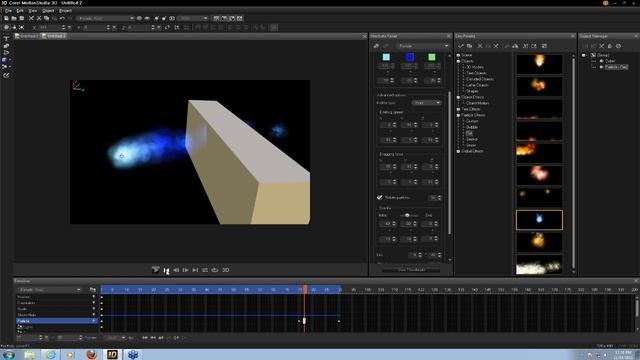Click the Open folder icon in toolbar
The image size is (640, 360).
pos(14,18)
